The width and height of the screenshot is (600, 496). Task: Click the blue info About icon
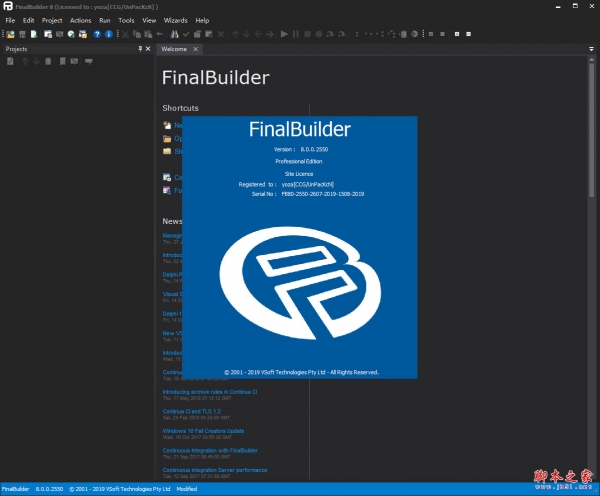(x=109, y=34)
